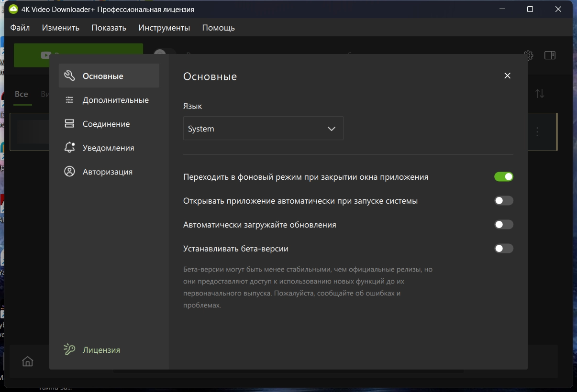The image size is (577, 392).
Task: Open the Инструменты menu
Action: 164,28
